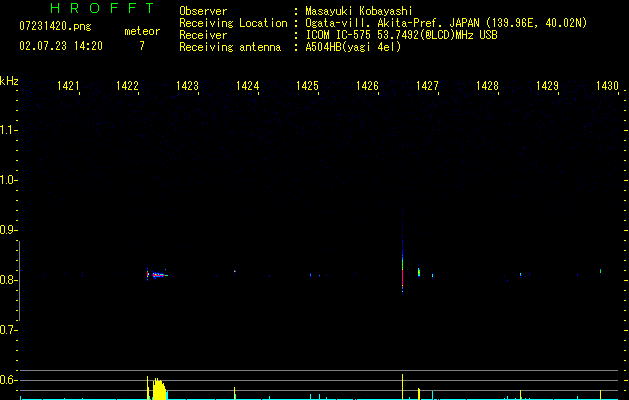The width and height of the screenshot is (629, 400).
Task: Click the 1430 time axis label
Action: click(607, 86)
